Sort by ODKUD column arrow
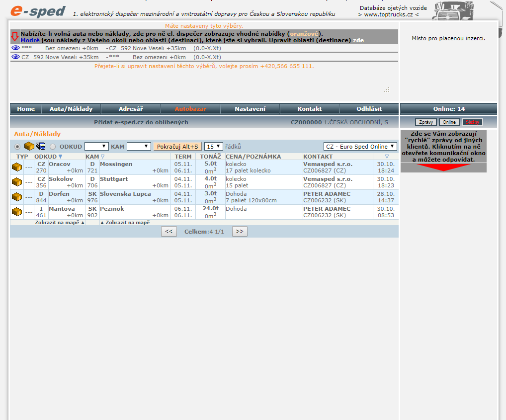The width and height of the screenshot is (506, 420). 60,157
